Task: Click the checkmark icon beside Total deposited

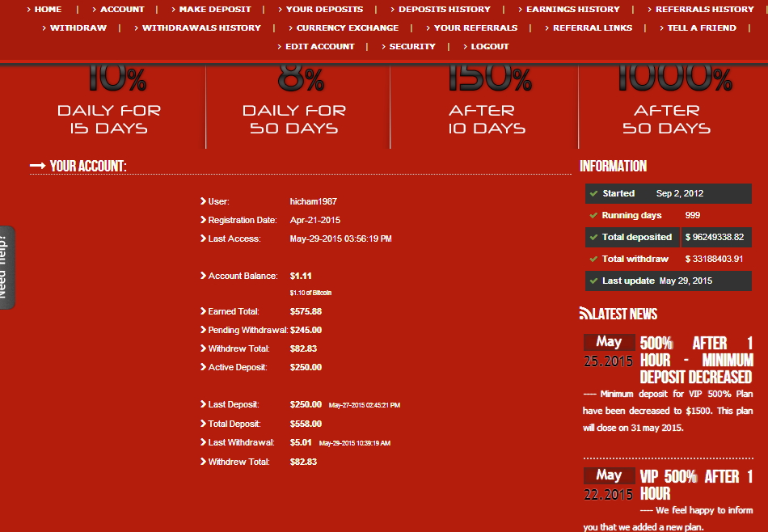Action: coord(593,238)
